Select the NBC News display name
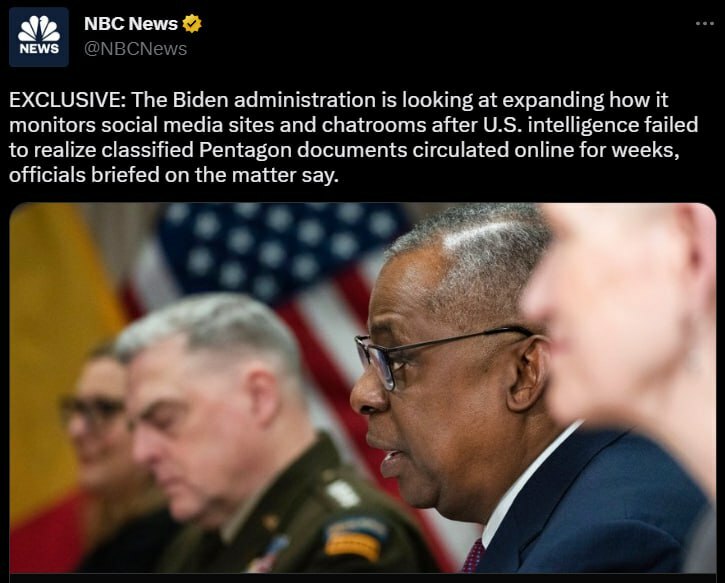The image size is (725, 583). pos(131,24)
